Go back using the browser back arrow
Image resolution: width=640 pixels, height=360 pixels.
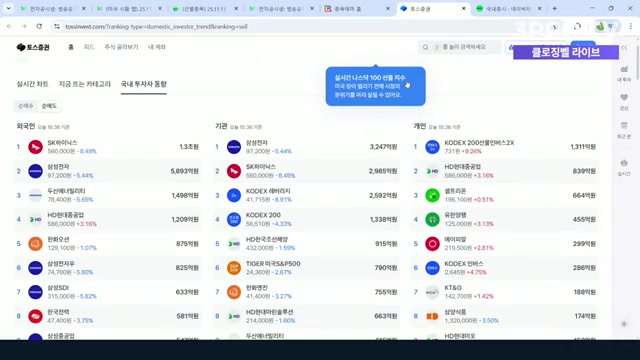point(9,26)
